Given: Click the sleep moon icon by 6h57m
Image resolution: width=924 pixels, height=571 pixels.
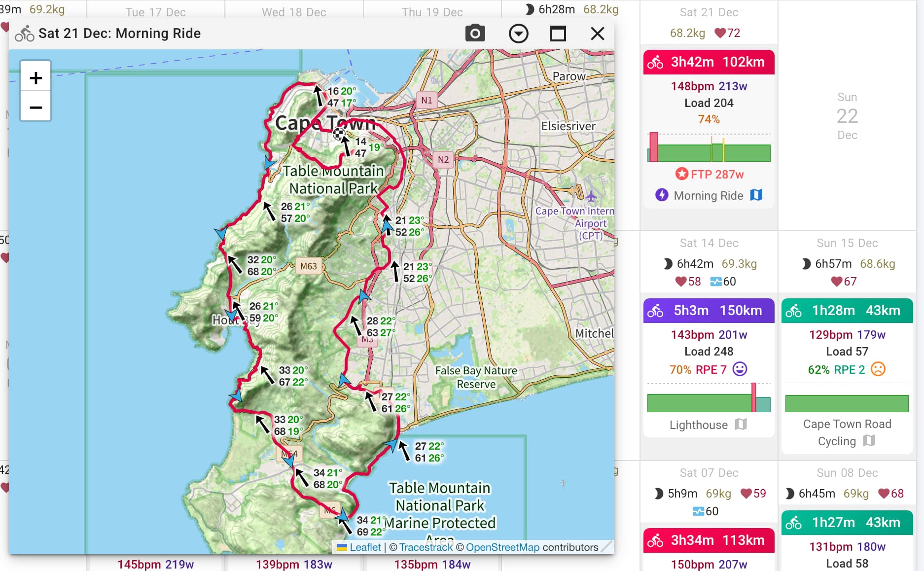Looking at the screenshot, I should click(806, 264).
